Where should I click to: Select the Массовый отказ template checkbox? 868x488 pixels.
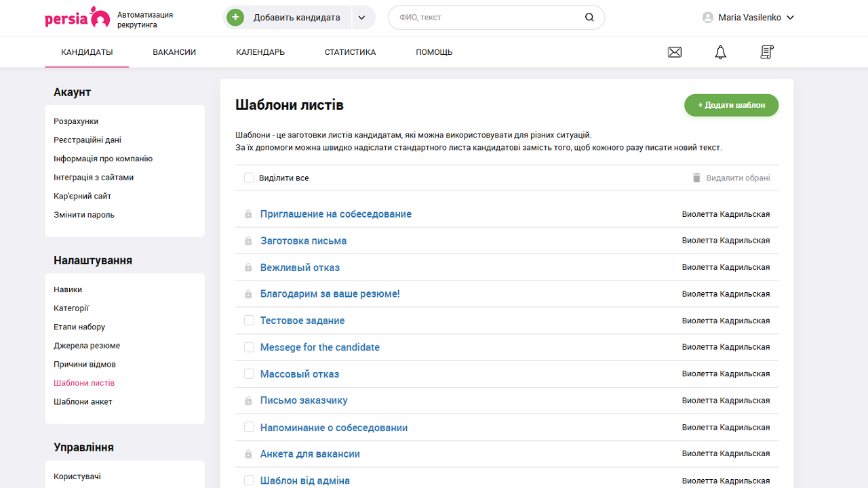[x=249, y=374]
